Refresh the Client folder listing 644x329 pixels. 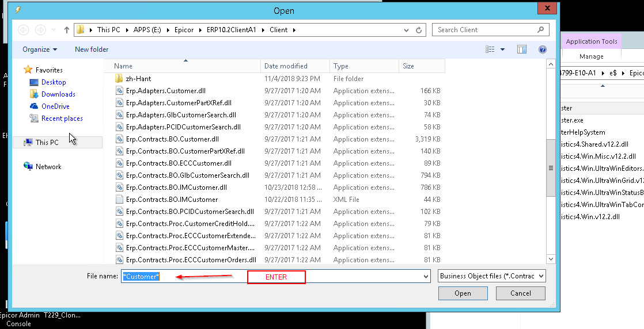coord(419,30)
